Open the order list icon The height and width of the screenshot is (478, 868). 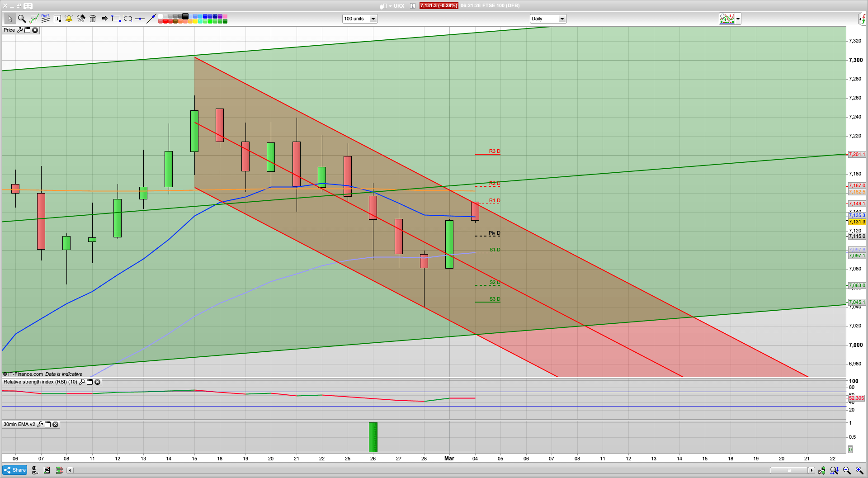tap(47, 470)
